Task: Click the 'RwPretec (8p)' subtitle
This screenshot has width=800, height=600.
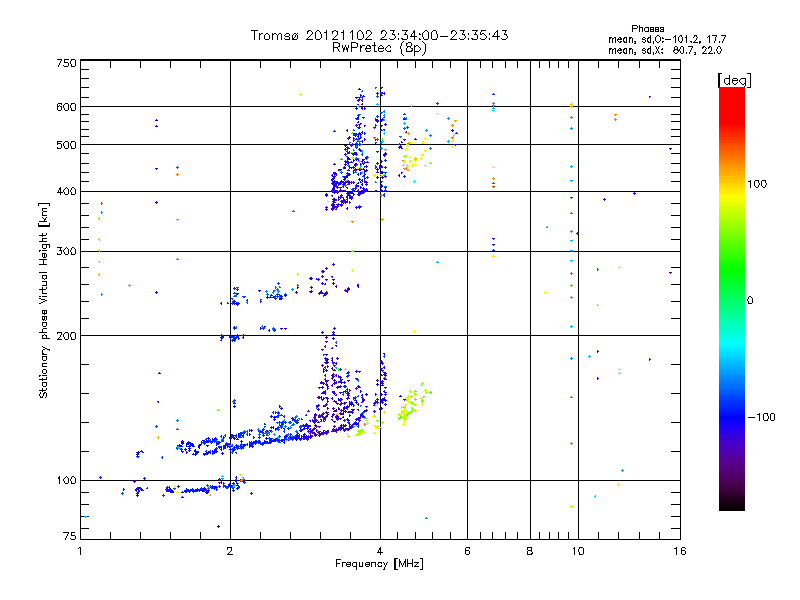Action: (x=379, y=48)
